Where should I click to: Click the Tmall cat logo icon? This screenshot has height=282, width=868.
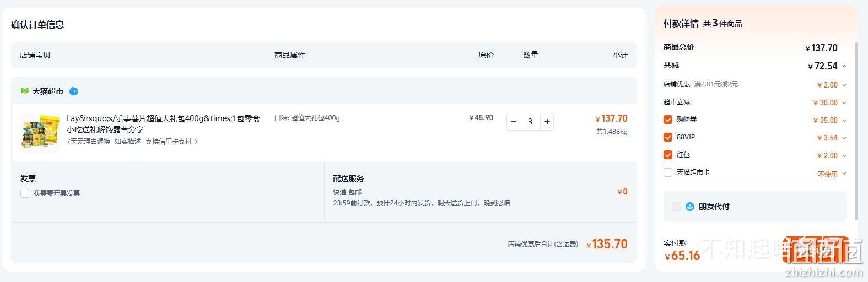(x=24, y=91)
